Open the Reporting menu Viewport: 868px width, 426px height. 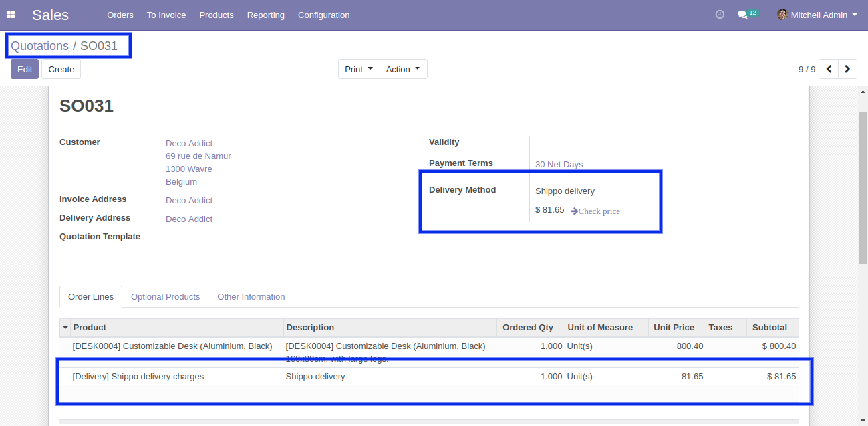tap(266, 15)
